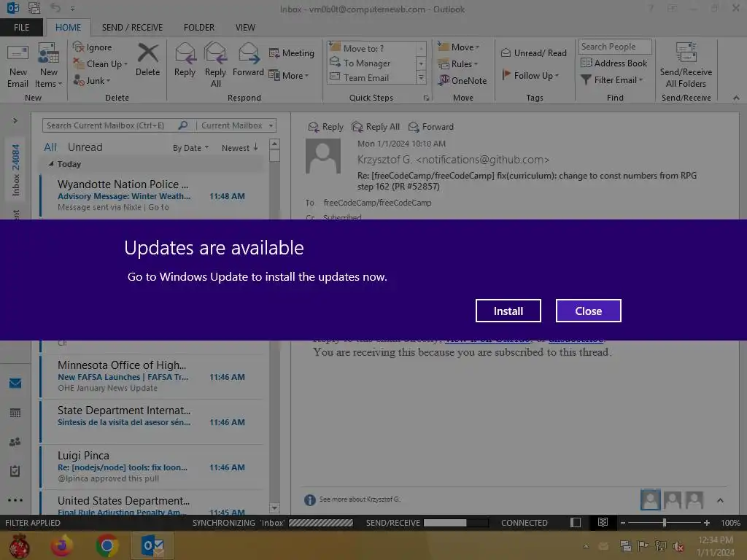The height and width of the screenshot is (560, 747).
Task: Open the Current Mailbox scope dropdown
Action: point(237,125)
